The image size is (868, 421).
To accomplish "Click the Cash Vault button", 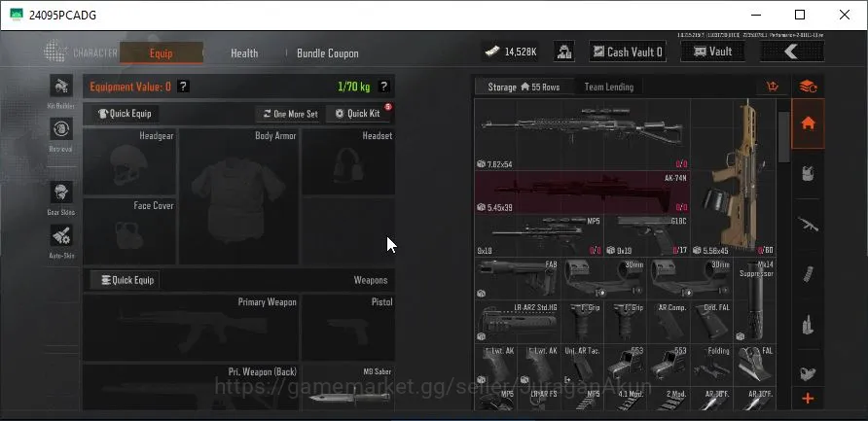I will point(628,52).
